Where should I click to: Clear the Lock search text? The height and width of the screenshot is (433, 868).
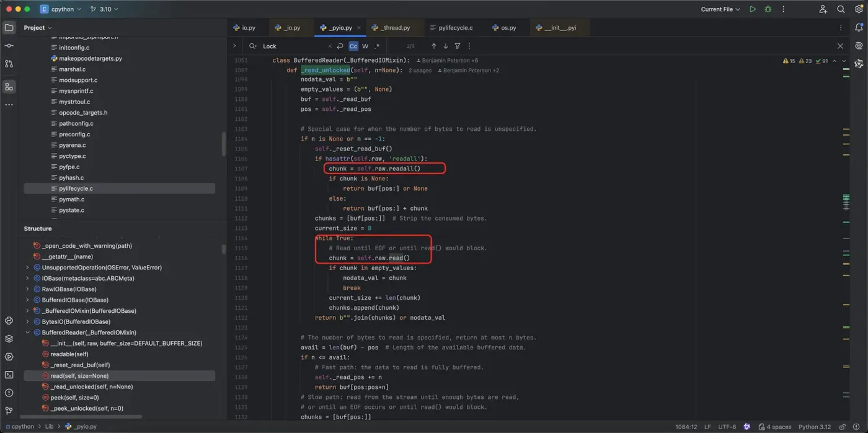click(x=330, y=46)
